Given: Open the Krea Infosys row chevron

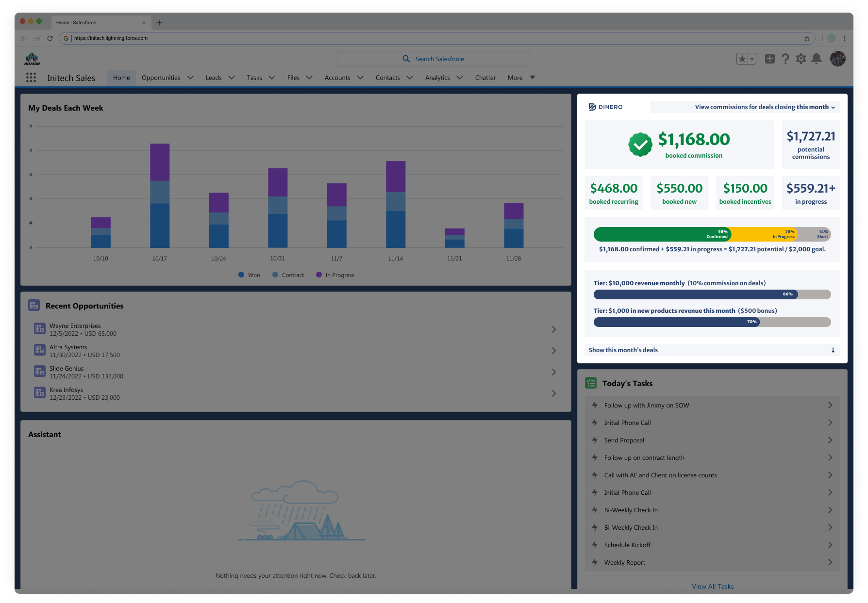Looking at the screenshot, I should 554,393.
